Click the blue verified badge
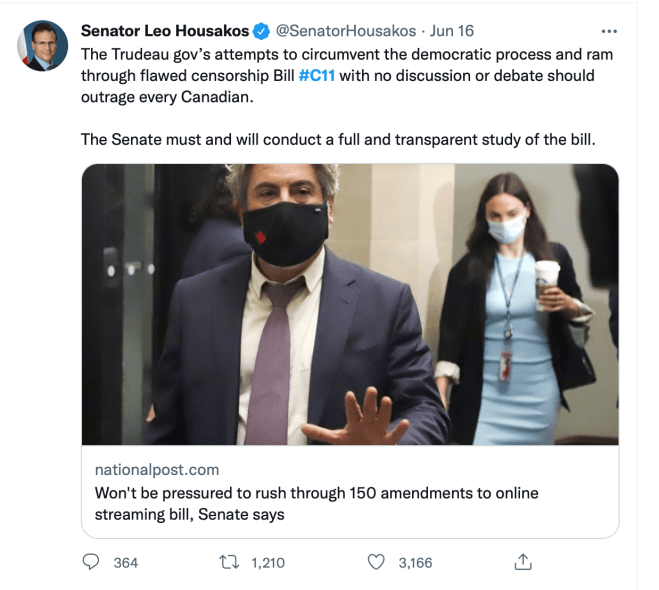The image size is (659, 590). (261, 31)
